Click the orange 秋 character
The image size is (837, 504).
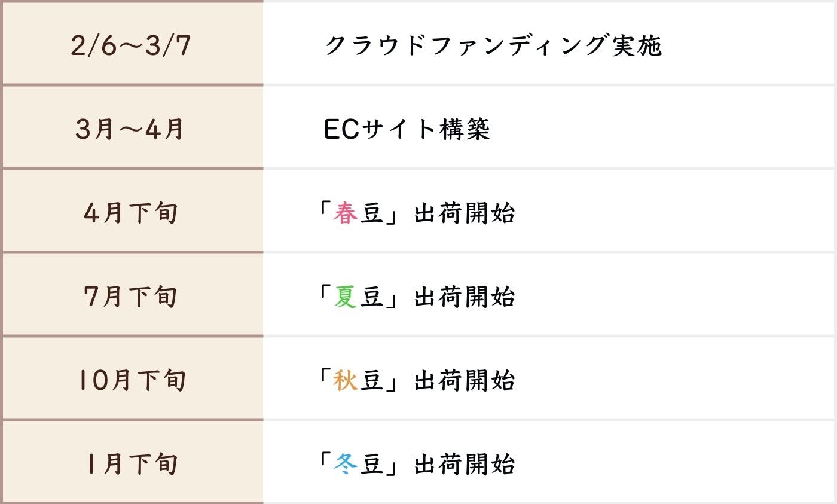tap(345, 381)
